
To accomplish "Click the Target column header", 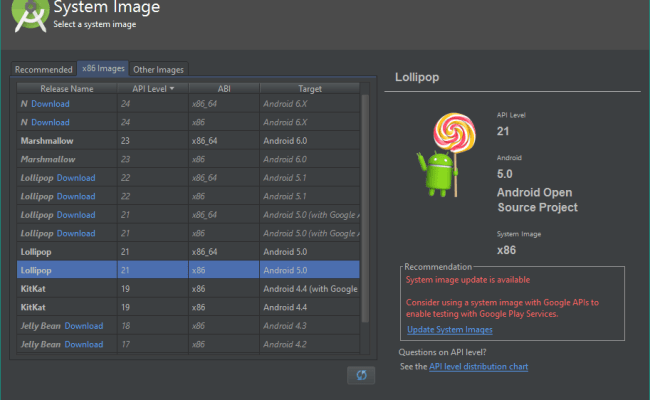I will (x=310, y=88).
